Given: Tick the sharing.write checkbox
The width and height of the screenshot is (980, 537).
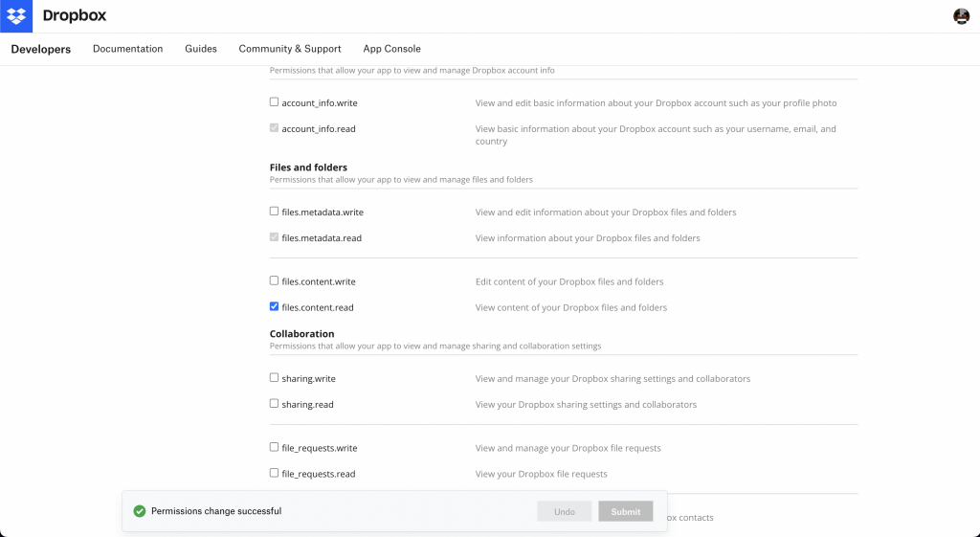Looking at the screenshot, I should 275,378.
